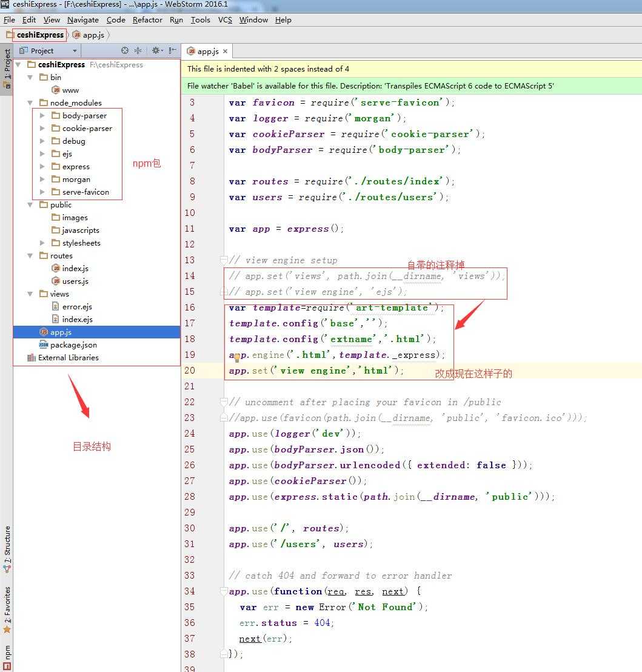Open the Run menu
642x672 pixels.
[x=176, y=20]
